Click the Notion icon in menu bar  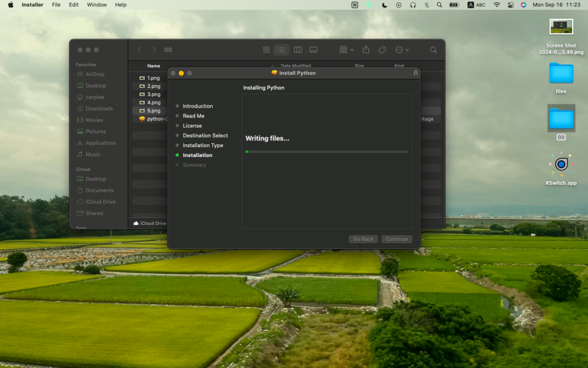pyautogui.click(x=354, y=5)
